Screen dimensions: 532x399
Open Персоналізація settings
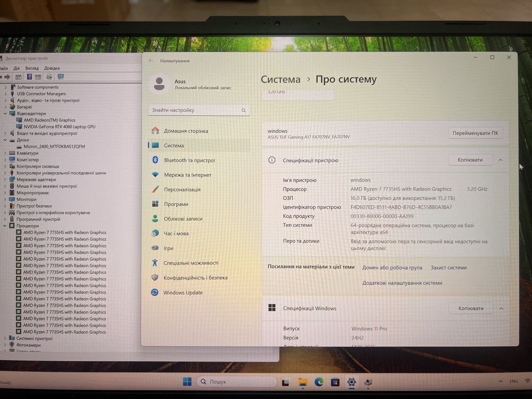coord(182,189)
